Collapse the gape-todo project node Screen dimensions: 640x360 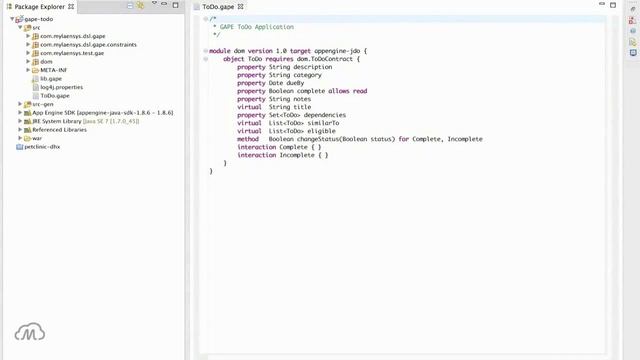click(12, 19)
